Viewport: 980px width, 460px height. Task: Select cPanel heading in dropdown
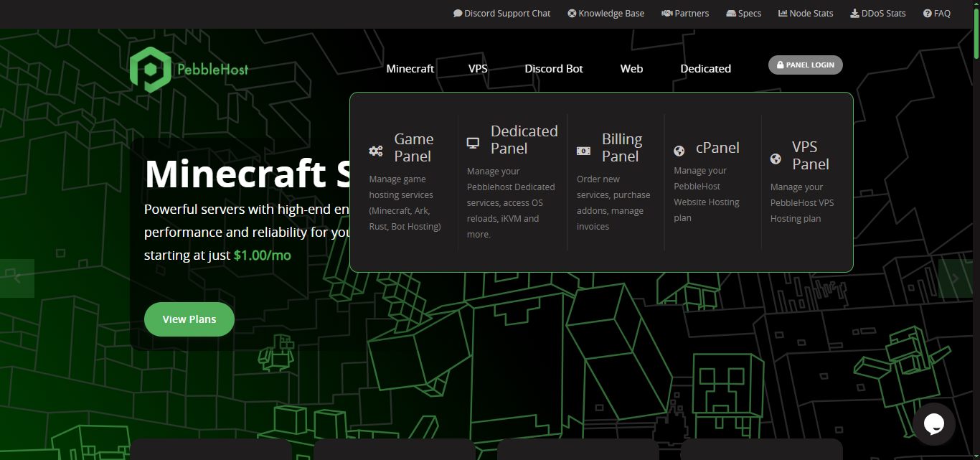click(717, 148)
